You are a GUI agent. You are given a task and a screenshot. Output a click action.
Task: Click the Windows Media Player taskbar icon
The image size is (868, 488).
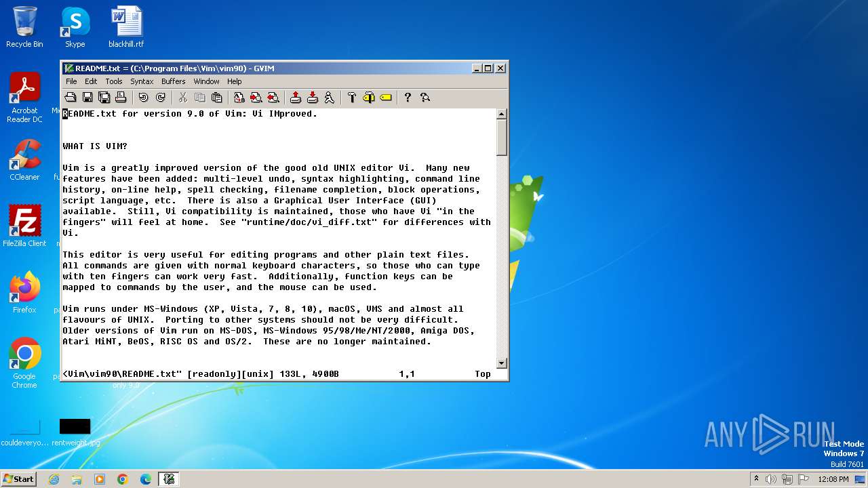pyautogui.click(x=100, y=479)
